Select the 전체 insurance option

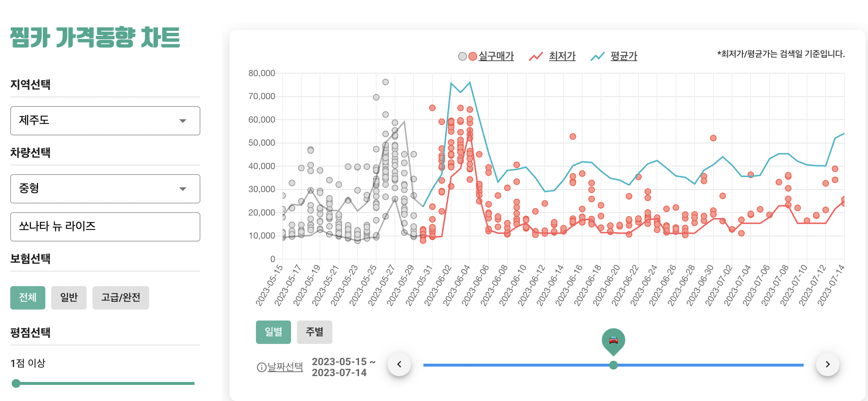coord(27,297)
